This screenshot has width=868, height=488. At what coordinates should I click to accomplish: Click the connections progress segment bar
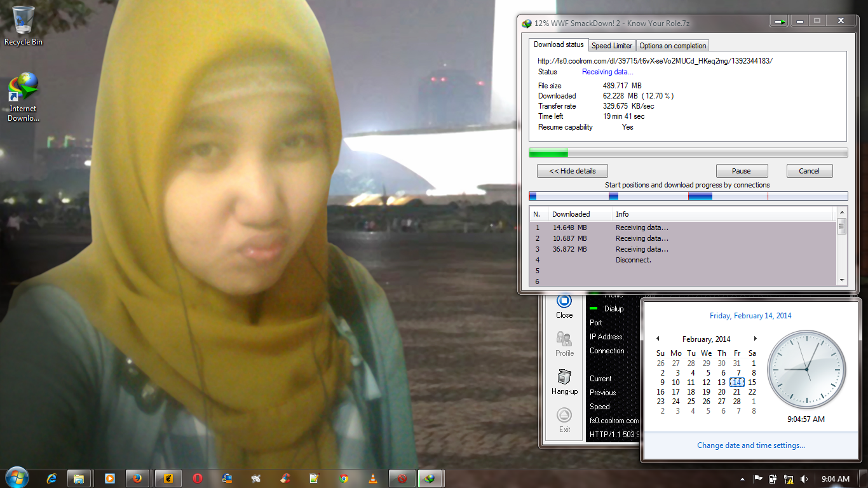click(x=688, y=196)
